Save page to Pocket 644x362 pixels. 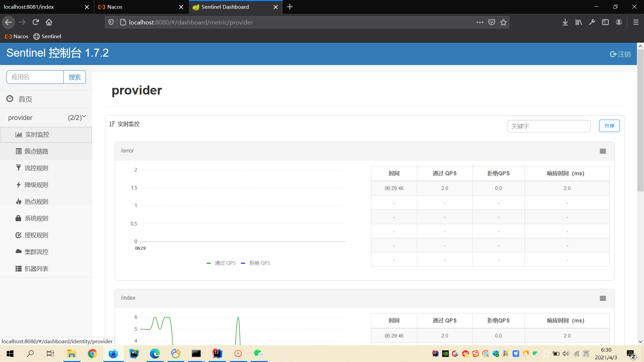point(491,22)
